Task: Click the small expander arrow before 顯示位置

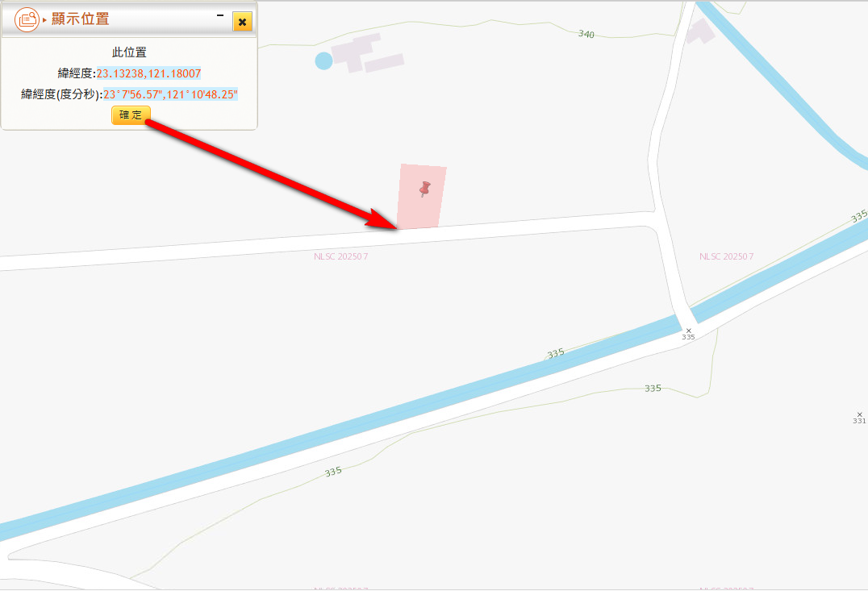Action: point(45,20)
